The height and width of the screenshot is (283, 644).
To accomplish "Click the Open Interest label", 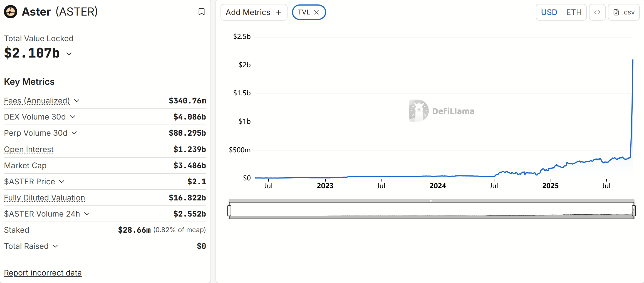I will tap(29, 149).
